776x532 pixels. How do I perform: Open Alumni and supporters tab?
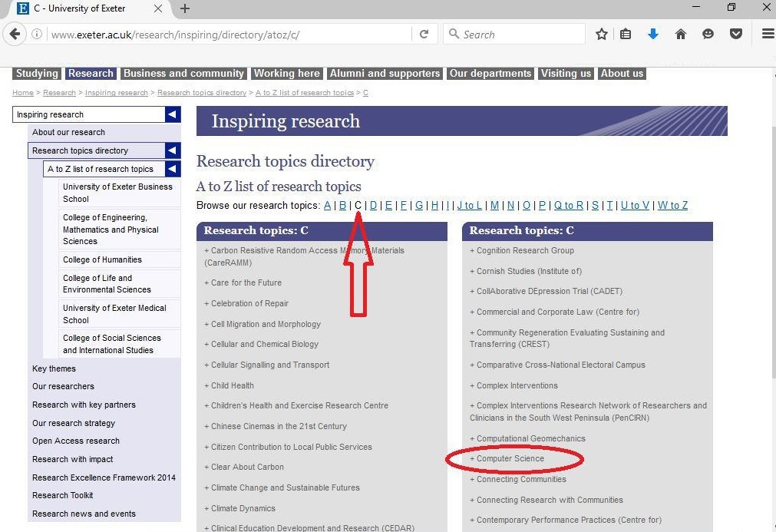(x=385, y=73)
